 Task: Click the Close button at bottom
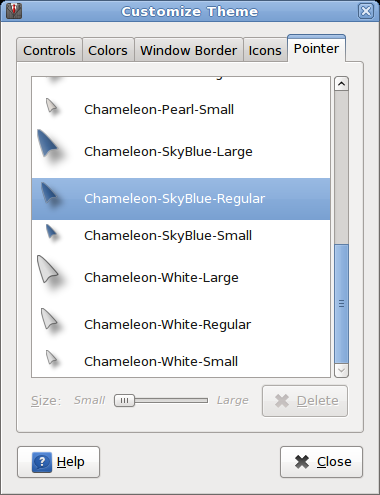pyautogui.click(x=321, y=462)
